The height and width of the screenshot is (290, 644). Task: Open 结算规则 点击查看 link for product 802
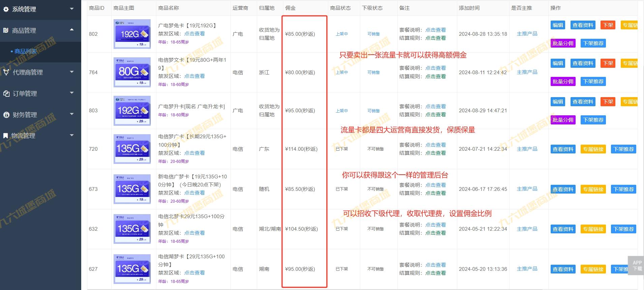(x=435, y=38)
